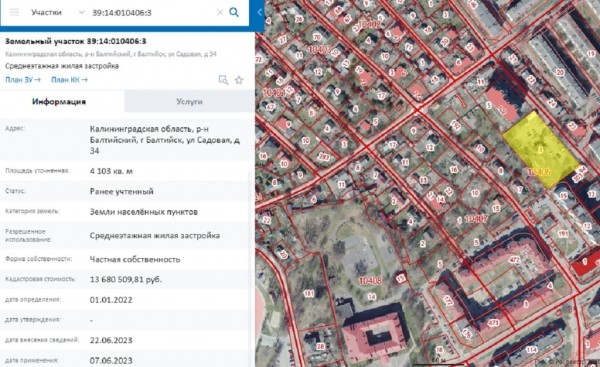Click parcel number 472 on map
This screenshot has height=367, width=600.
tap(515, 260)
